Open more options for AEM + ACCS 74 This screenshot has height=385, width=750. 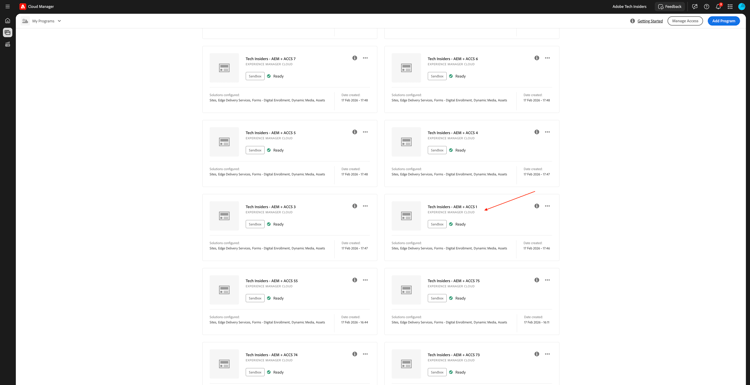(365, 354)
